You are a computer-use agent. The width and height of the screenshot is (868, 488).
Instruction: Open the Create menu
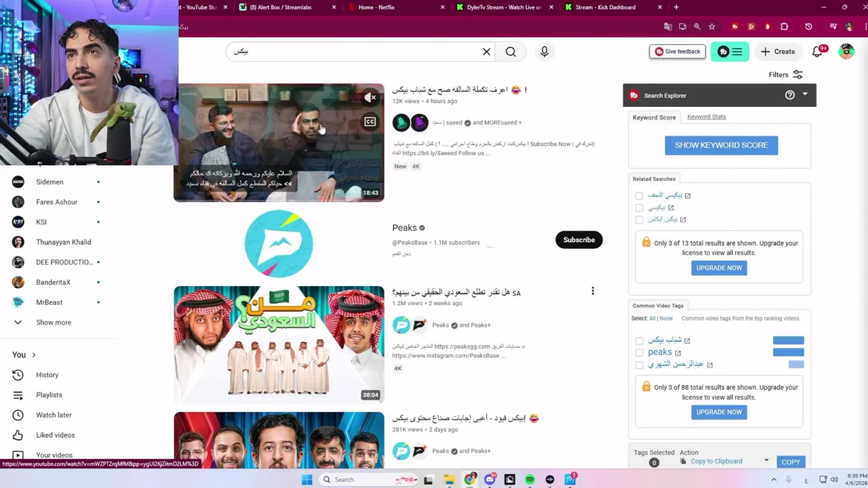point(778,52)
